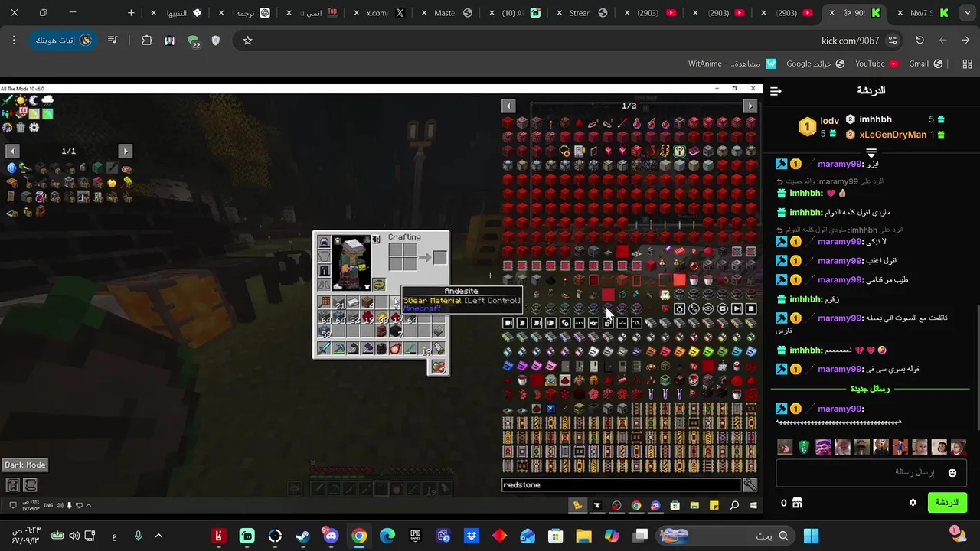Go to next bookmark page arrow
Screen dimensions: 980x551
[x=125, y=151]
